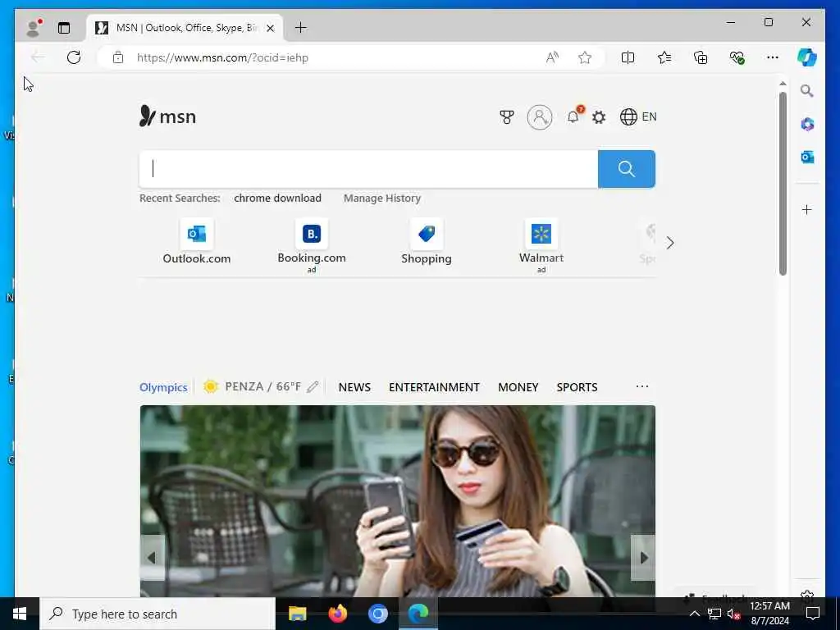Viewport: 840px width, 630px height.
Task: Focus the MSN web search box
Action: click(x=368, y=169)
